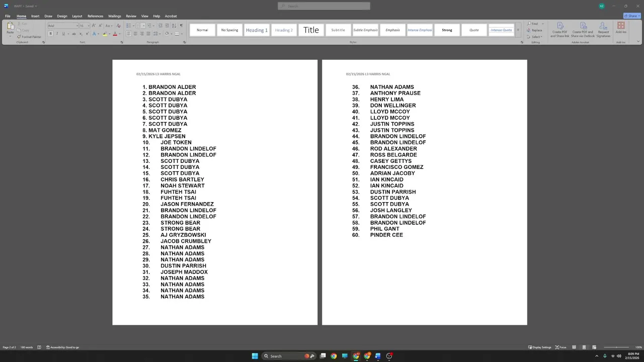Image resolution: width=644 pixels, height=362 pixels.
Task: Open Windows Start menu
Action: [x=255, y=356]
